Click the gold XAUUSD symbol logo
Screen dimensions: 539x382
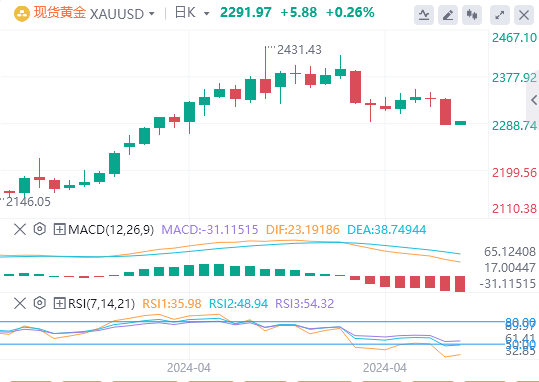point(22,14)
